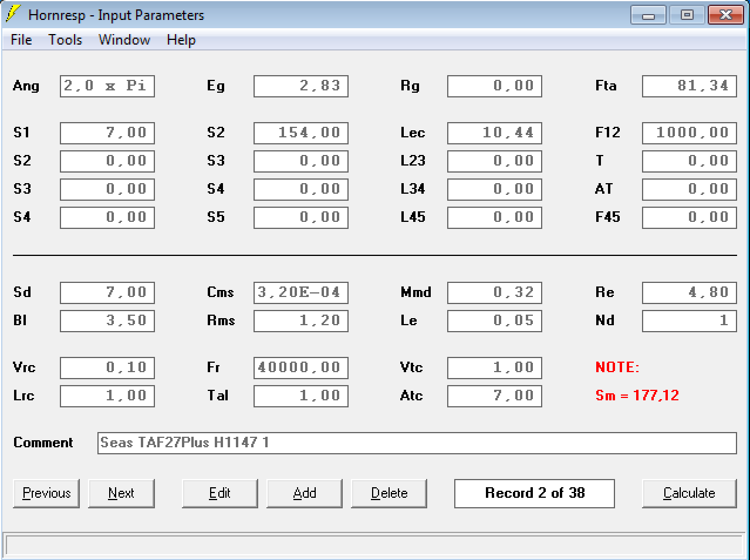Open the Window menu
750x560 pixels.
tap(124, 40)
